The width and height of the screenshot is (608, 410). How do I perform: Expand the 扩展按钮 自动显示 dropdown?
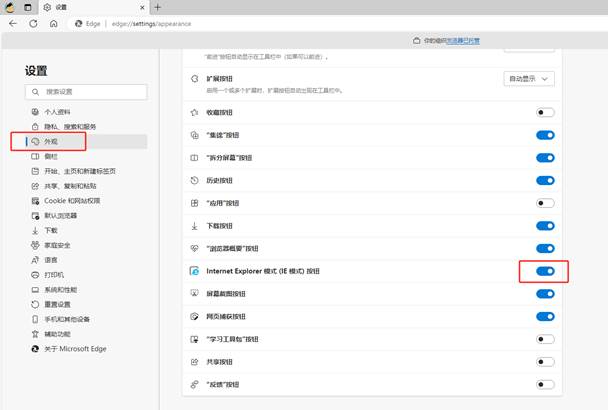tap(531, 78)
